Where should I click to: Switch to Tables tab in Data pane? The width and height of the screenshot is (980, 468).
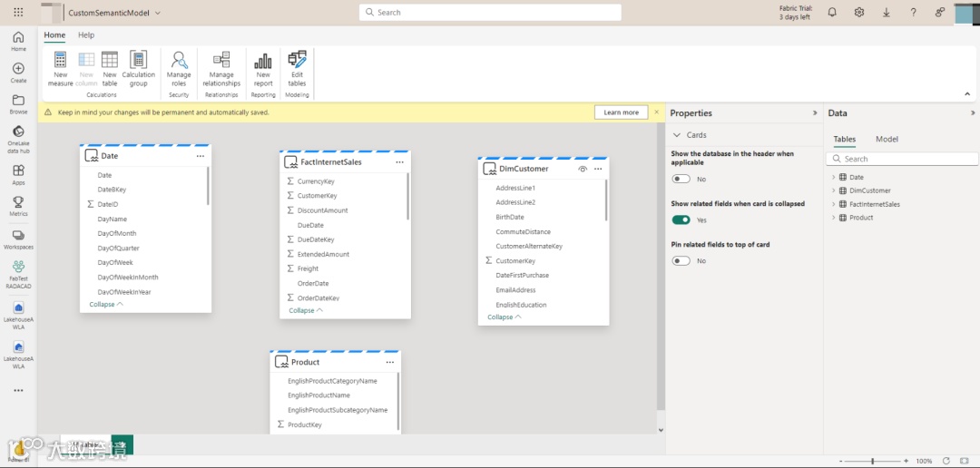pyautogui.click(x=845, y=140)
